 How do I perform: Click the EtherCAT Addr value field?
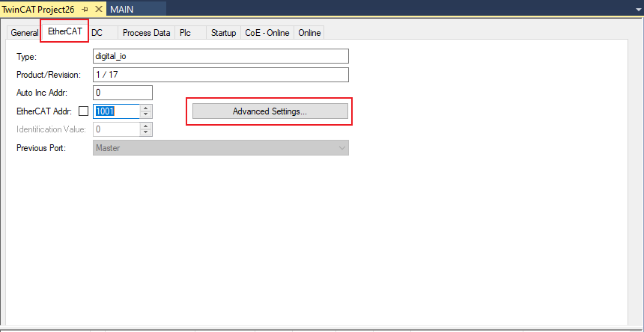[x=116, y=111]
